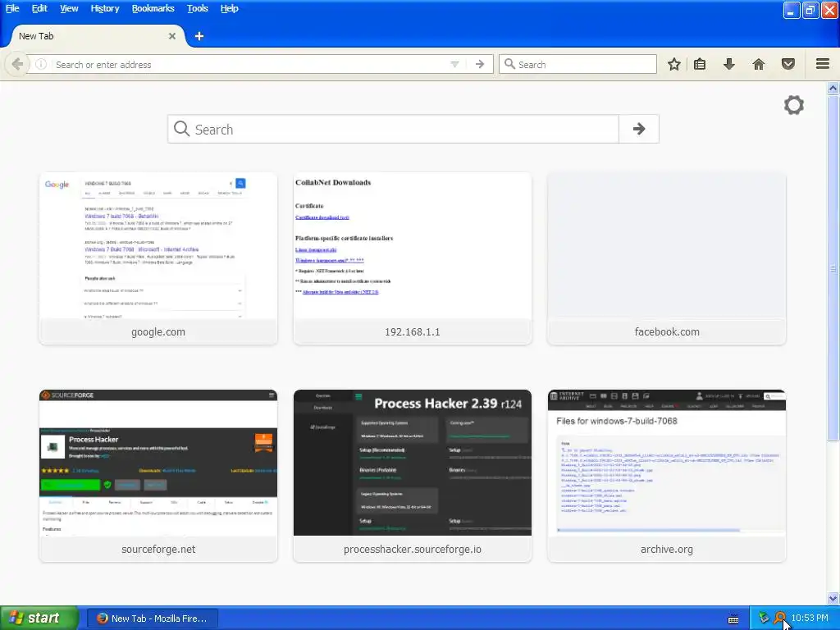Open the View menu
The image size is (840, 630).
(x=69, y=8)
